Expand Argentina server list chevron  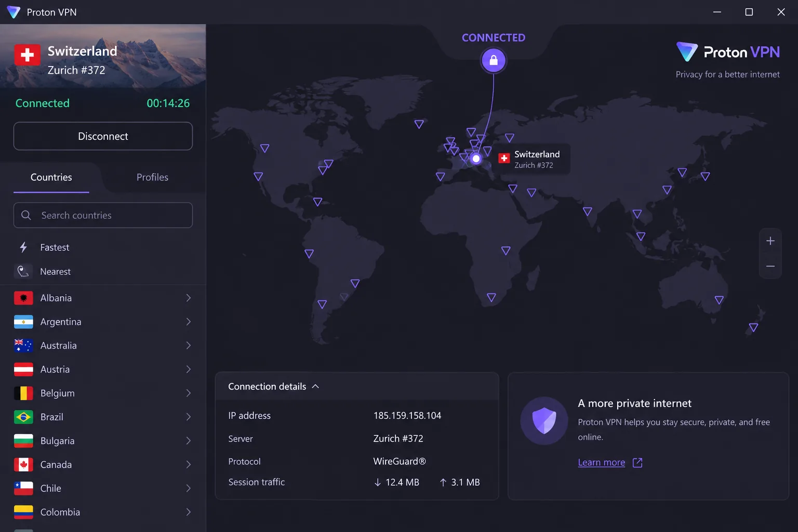click(189, 322)
